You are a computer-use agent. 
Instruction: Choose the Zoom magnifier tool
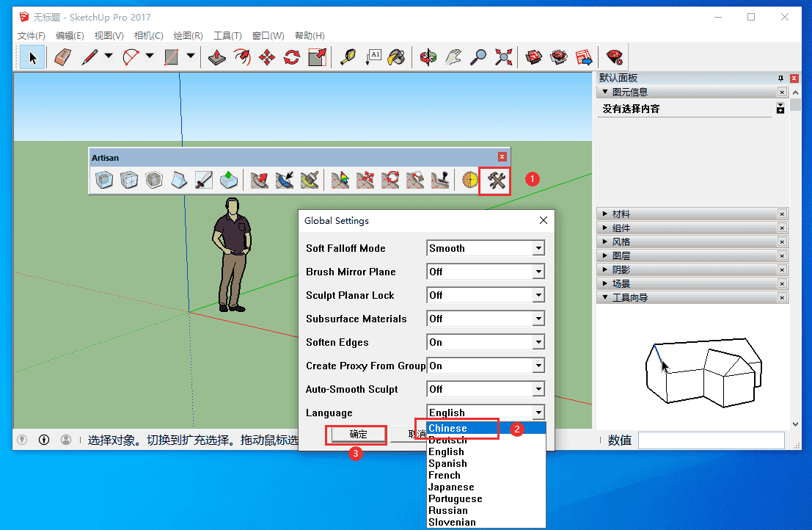pos(478,57)
